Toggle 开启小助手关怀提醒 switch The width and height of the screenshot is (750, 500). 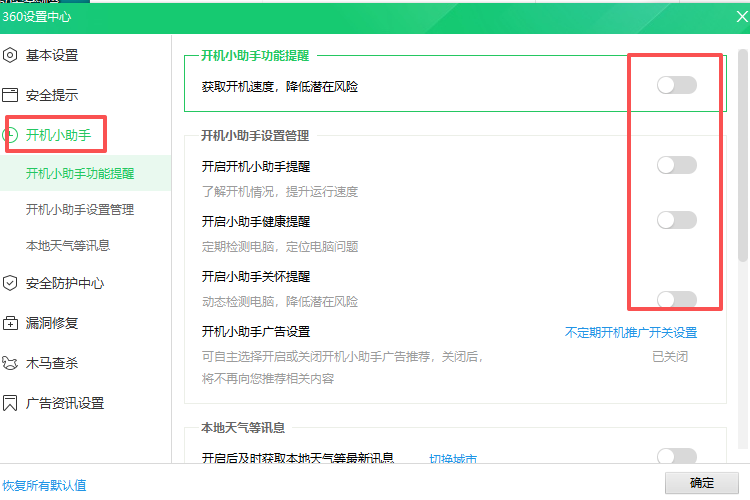[x=676, y=300]
